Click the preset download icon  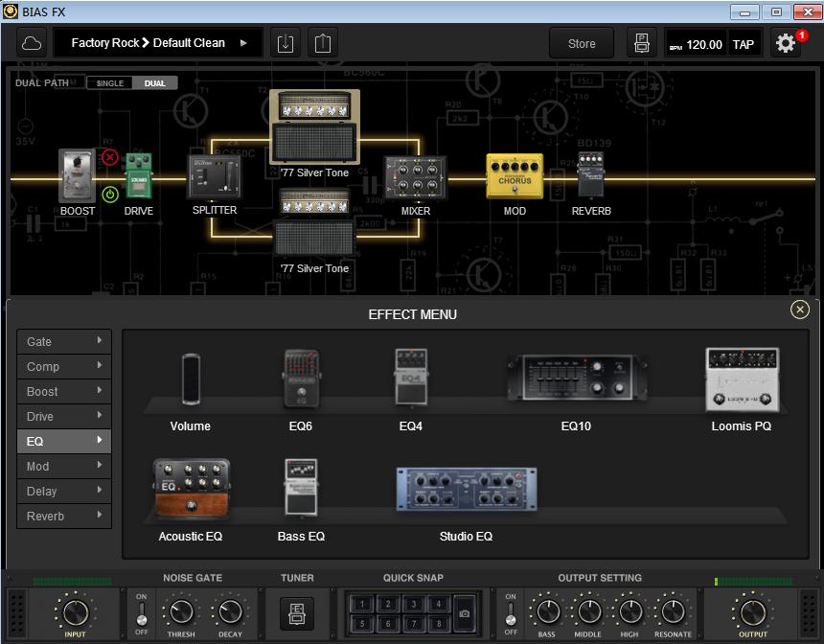(285, 42)
